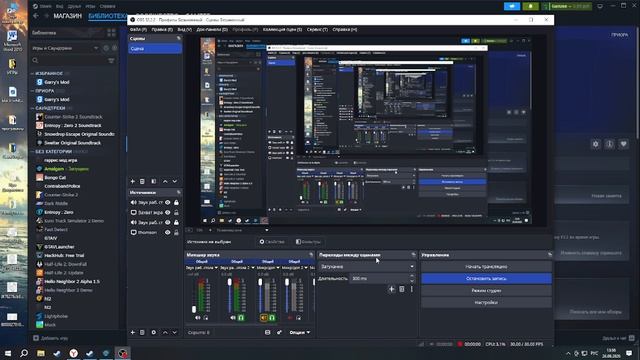Remove transition with the trash icon
The image size is (640, 360).
[x=402, y=289]
